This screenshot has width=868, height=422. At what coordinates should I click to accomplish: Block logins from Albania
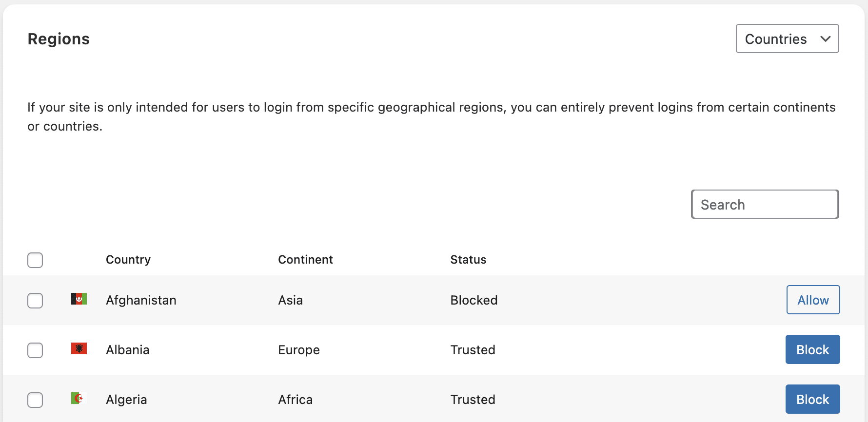click(812, 350)
